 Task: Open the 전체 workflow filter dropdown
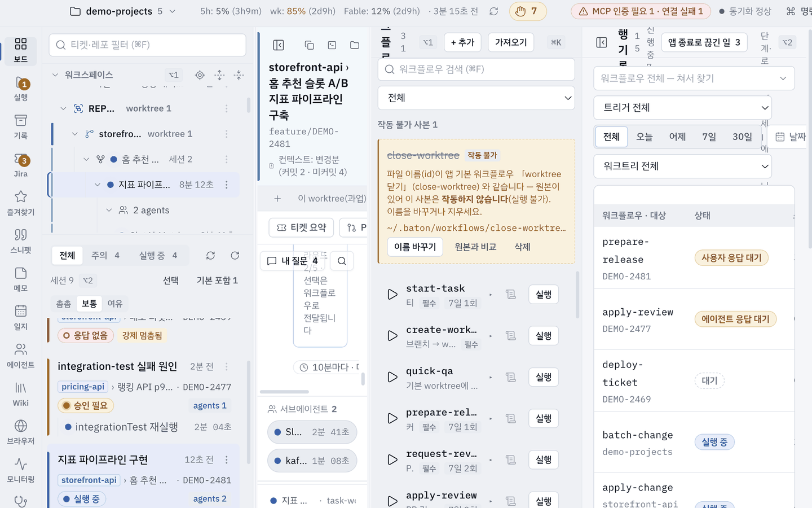476,98
